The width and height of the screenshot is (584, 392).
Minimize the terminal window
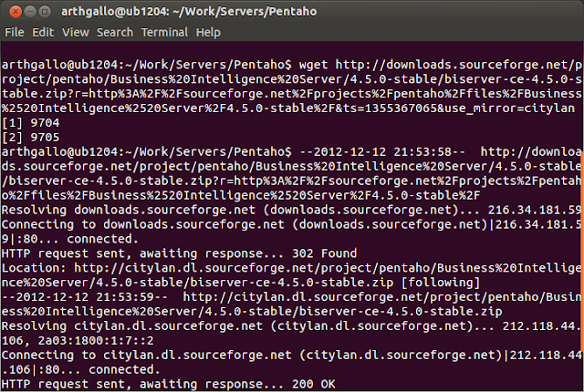29,11
